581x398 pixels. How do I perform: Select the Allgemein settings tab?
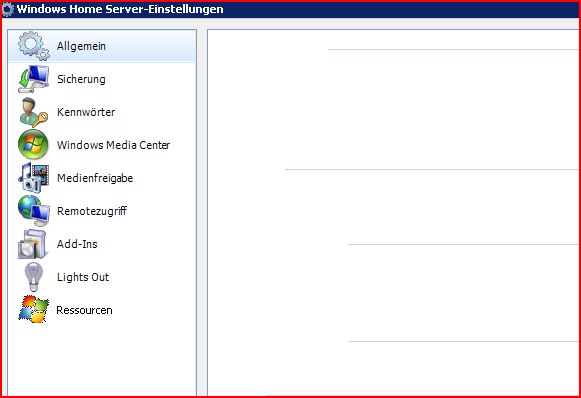tap(102, 46)
